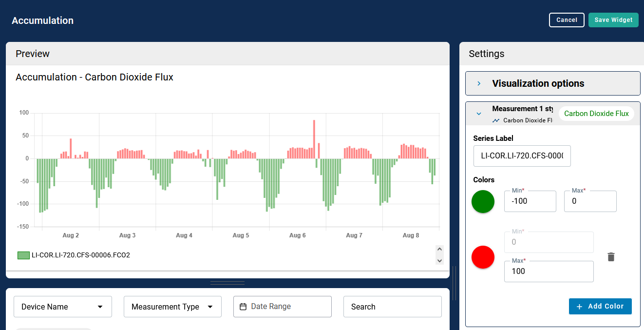Screen dimensions: 644x330
Task: Toggle the green legend series box
Action: pos(23,255)
